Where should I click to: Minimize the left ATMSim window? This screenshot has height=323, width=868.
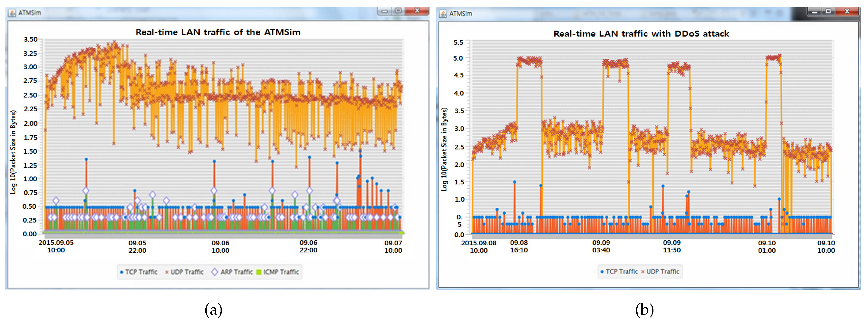(385, 11)
